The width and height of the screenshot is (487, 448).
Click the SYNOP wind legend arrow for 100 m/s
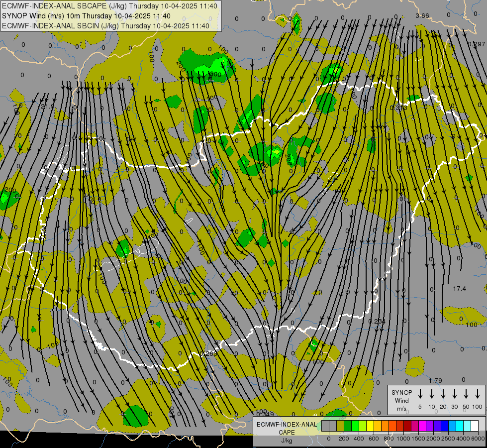pos(478,394)
